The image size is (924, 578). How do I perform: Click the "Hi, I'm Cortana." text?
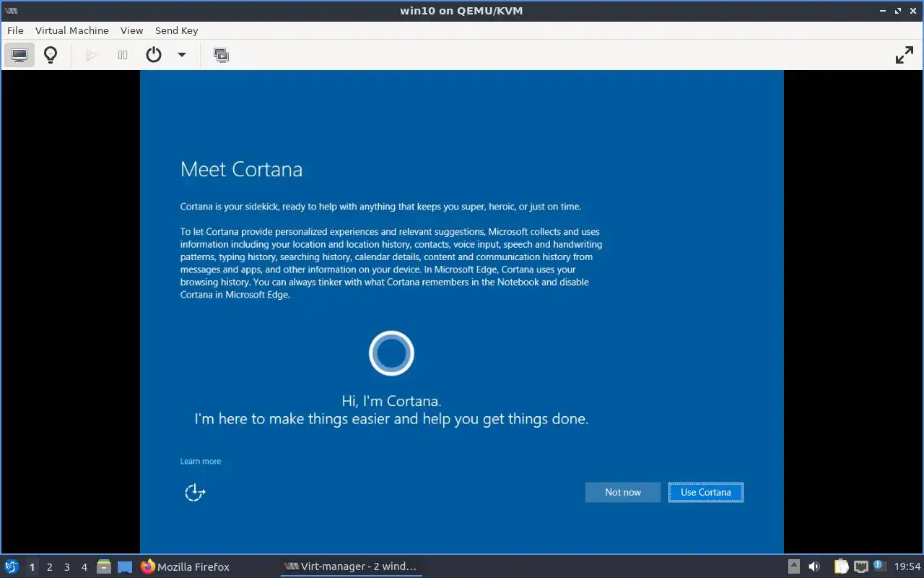click(x=391, y=400)
